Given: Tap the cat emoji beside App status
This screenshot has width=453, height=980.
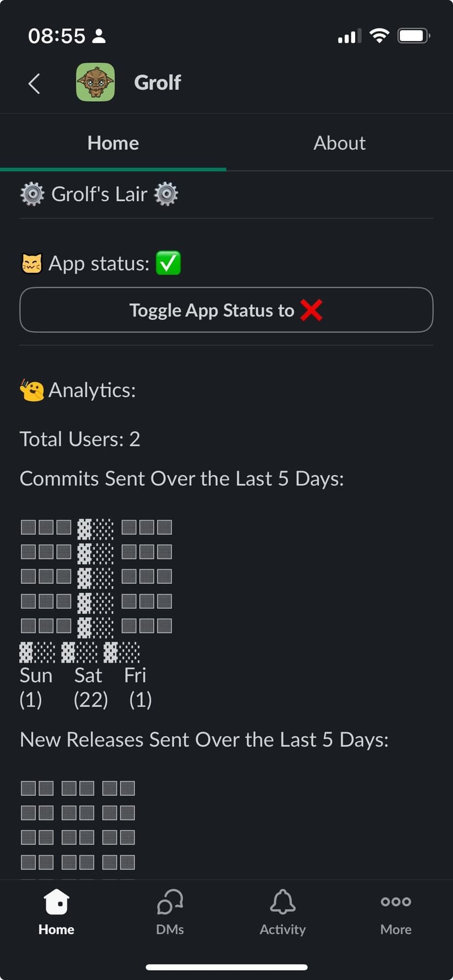Looking at the screenshot, I should point(31,263).
